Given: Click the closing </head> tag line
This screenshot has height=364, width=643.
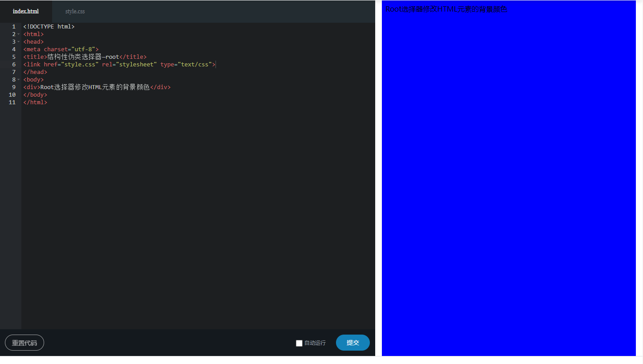Looking at the screenshot, I should (x=35, y=72).
